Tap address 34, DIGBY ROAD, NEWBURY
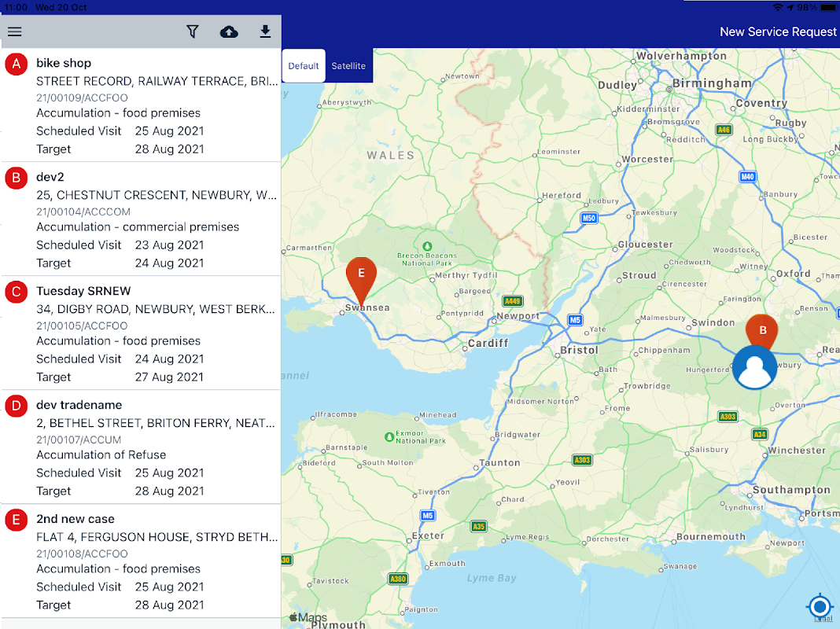This screenshot has width=840, height=629. point(156,310)
